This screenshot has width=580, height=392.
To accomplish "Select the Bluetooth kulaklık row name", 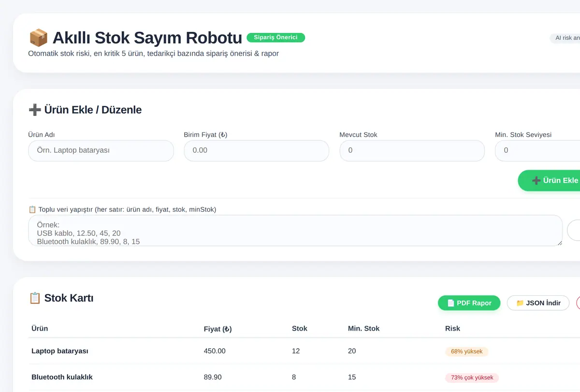I will point(62,377).
